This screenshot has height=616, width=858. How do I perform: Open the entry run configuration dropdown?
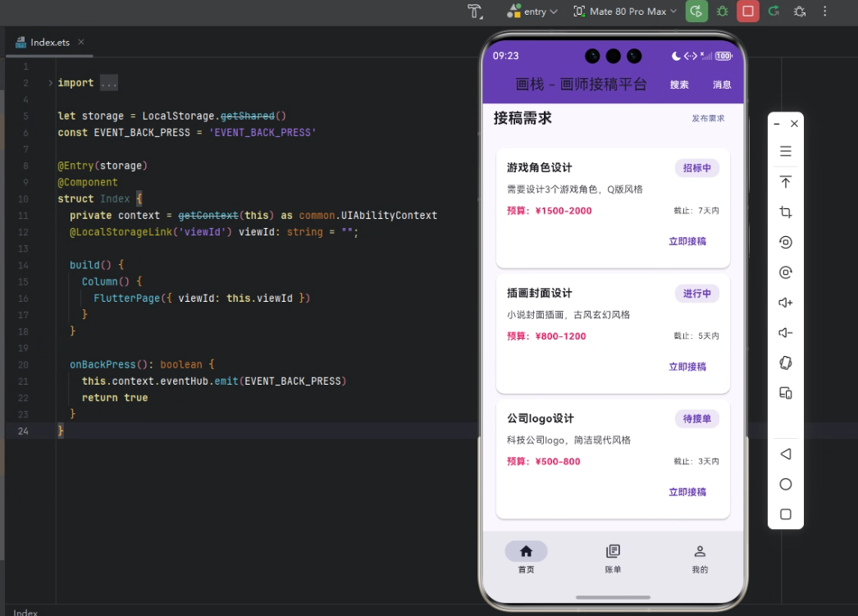532,11
